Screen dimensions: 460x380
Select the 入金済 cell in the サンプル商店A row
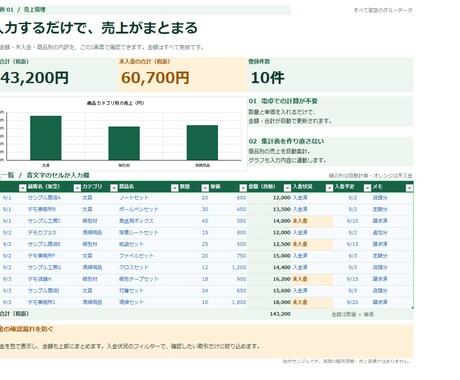[300, 198]
